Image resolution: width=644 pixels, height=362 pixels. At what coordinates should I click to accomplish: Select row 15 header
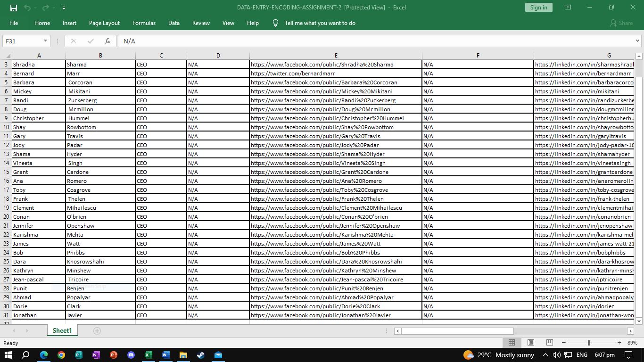pos(6,172)
